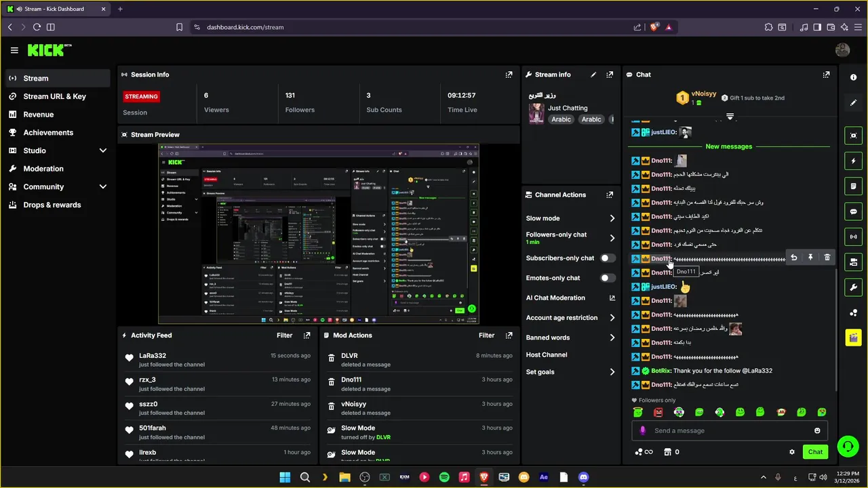Open Windows Start menu
Viewport: 868px width, 488px height.
(x=285, y=477)
